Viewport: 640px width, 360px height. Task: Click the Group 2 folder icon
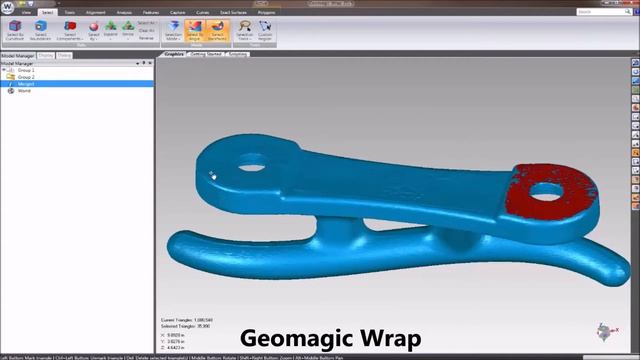pos(11,77)
